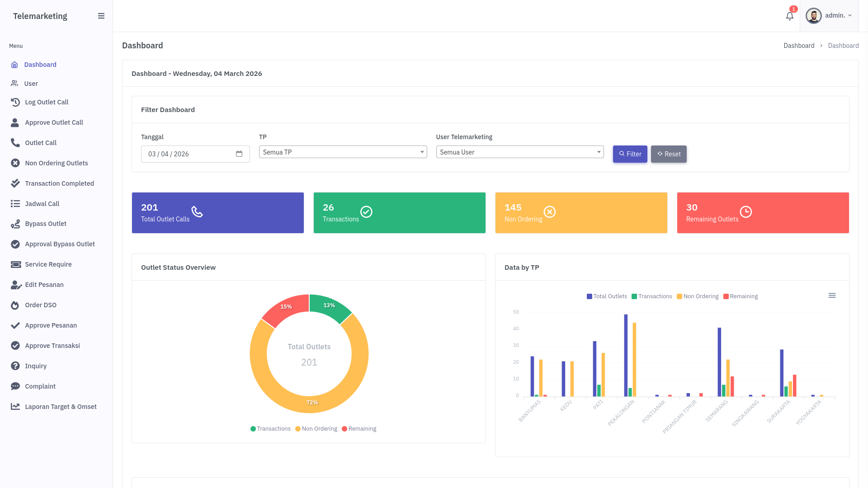Screen dimensions: 868x488
Task: Open calendar picker icon in Tanggal field
Action: (239, 154)
